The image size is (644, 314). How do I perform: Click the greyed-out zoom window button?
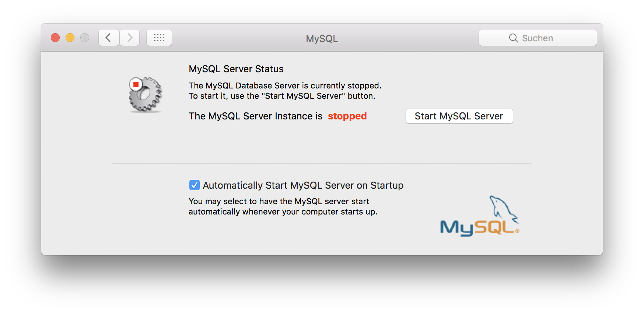[85, 38]
